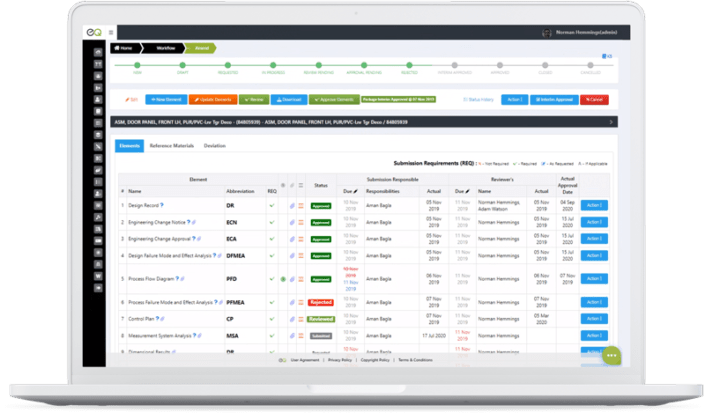Click the help icon next to Design Record
705x413 pixels.
[162, 205]
